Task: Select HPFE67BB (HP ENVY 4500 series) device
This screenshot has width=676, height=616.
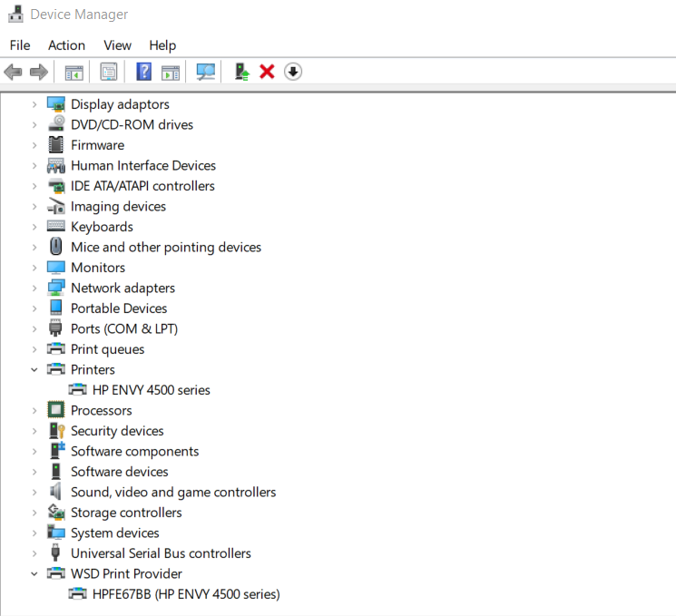Action: tap(186, 594)
